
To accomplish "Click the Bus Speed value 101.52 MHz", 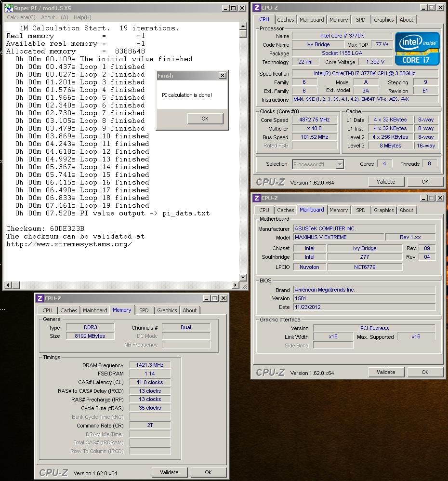I will tap(315, 137).
